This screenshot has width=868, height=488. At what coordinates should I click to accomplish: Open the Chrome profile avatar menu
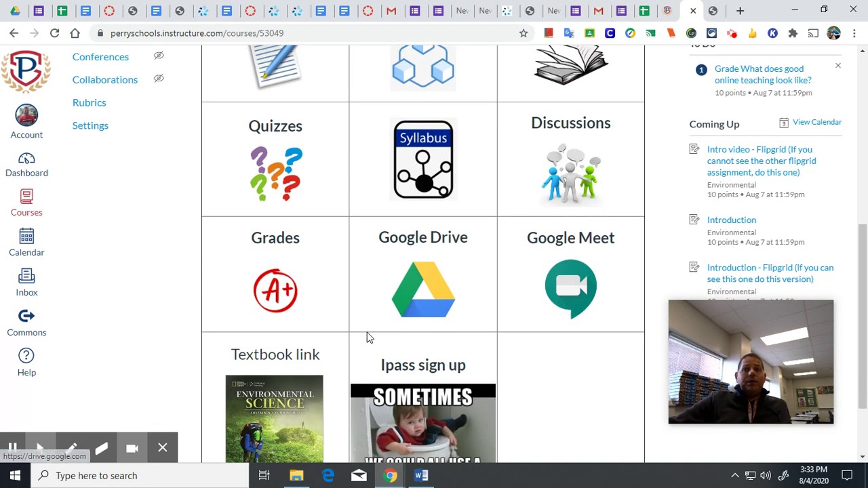click(833, 33)
